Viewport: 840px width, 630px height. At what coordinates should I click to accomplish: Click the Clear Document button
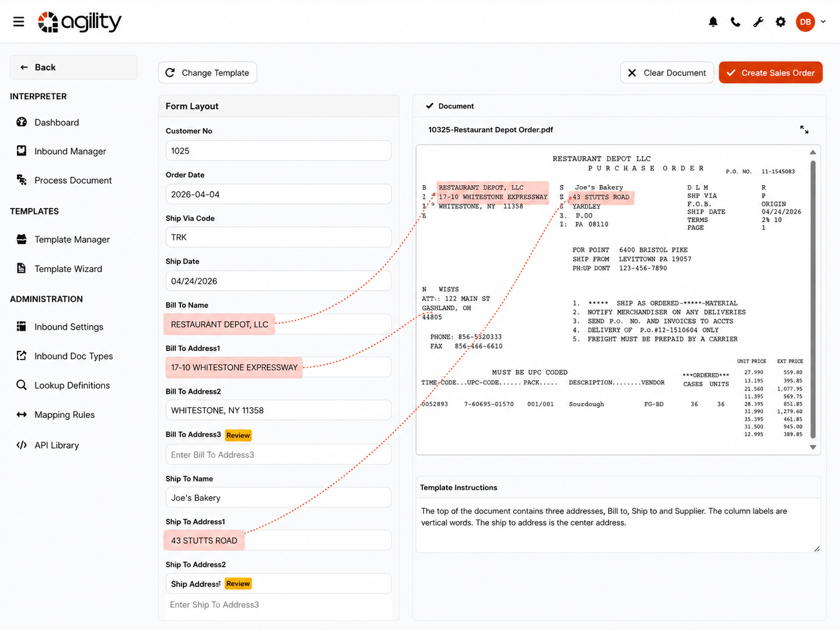coord(667,73)
